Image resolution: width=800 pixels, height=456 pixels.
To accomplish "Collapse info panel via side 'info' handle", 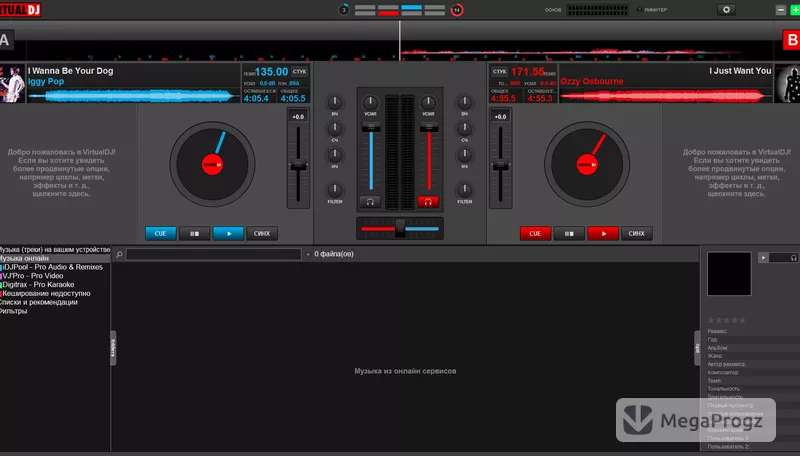I will tap(697, 348).
